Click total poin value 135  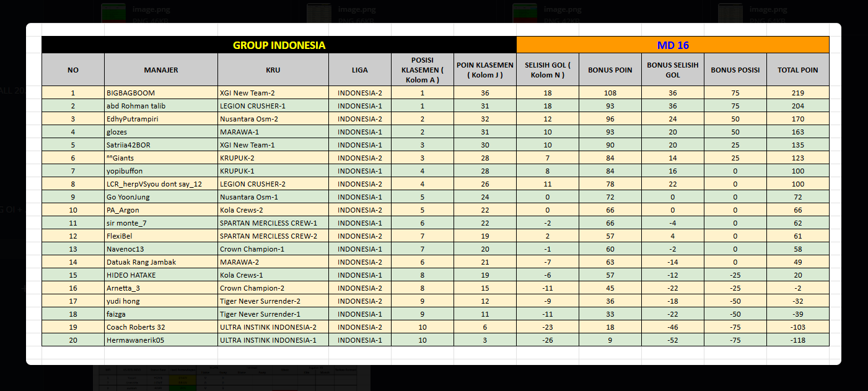tap(798, 145)
